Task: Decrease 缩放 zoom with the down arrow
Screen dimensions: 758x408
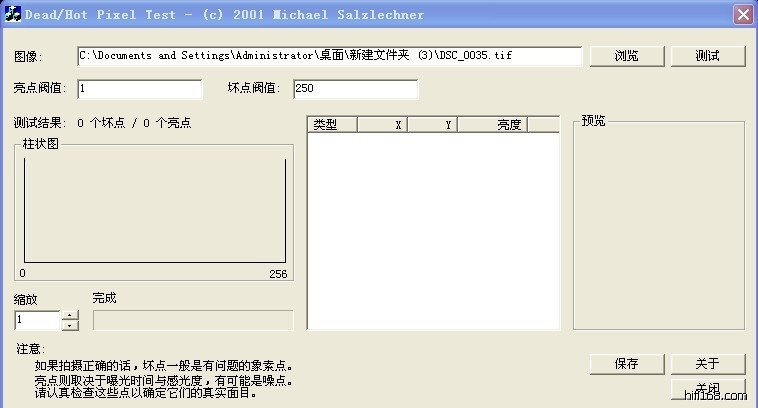Action: [70, 325]
